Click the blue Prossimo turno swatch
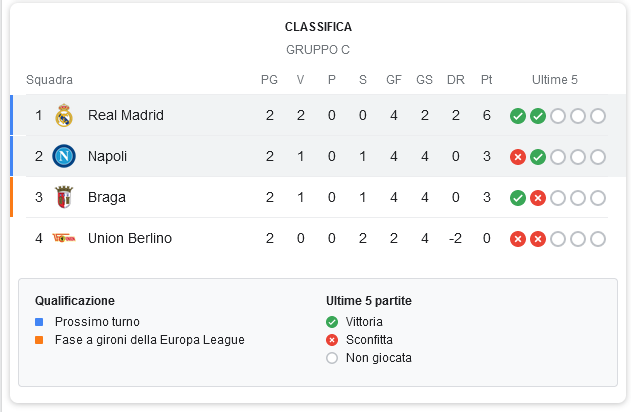 pyautogui.click(x=39, y=322)
